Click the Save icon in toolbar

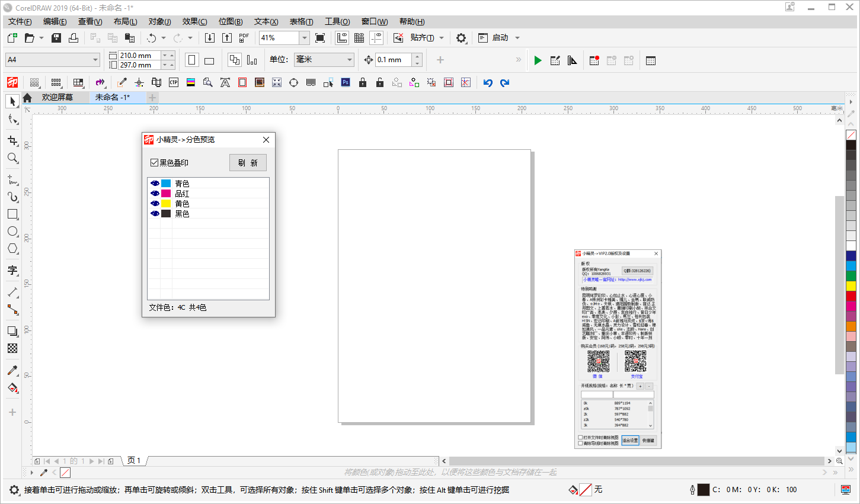[x=56, y=38]
